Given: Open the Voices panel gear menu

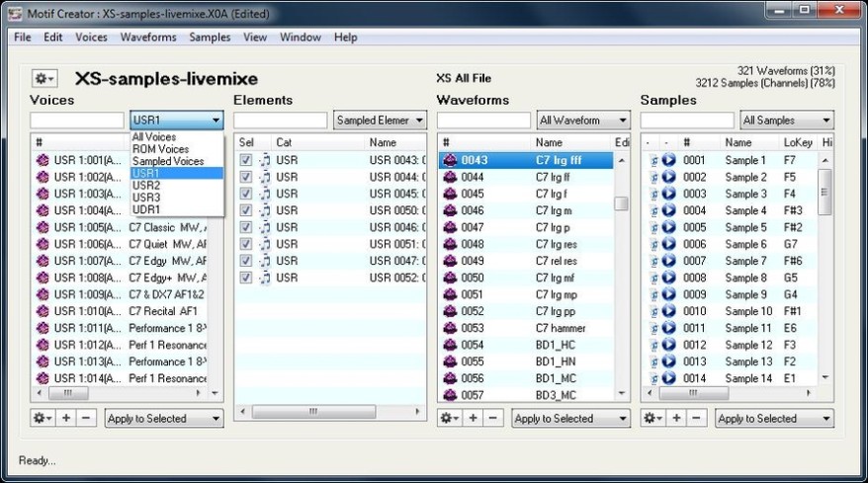Looking at the screenshot, I should [43, 418].
